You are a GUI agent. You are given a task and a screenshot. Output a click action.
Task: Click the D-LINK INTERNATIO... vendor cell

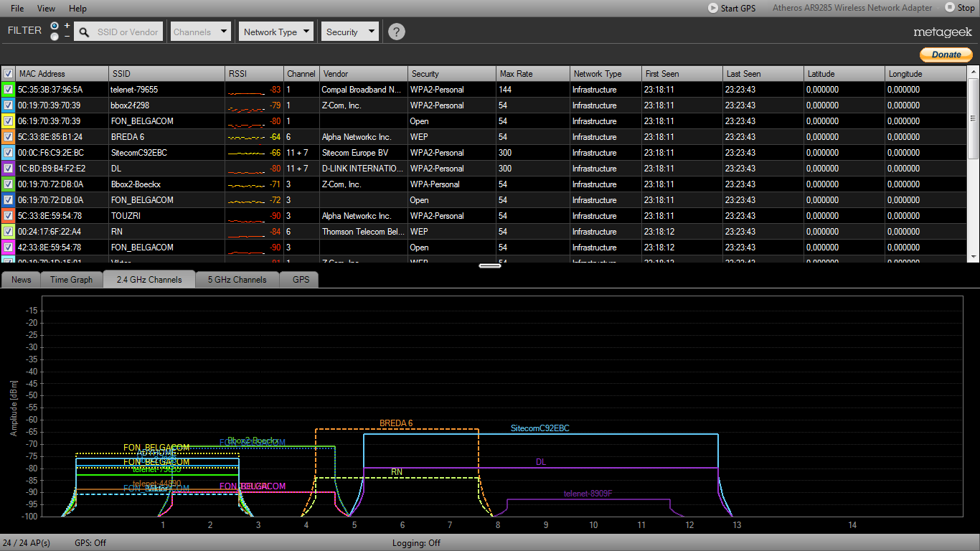(x=364, y=169)
